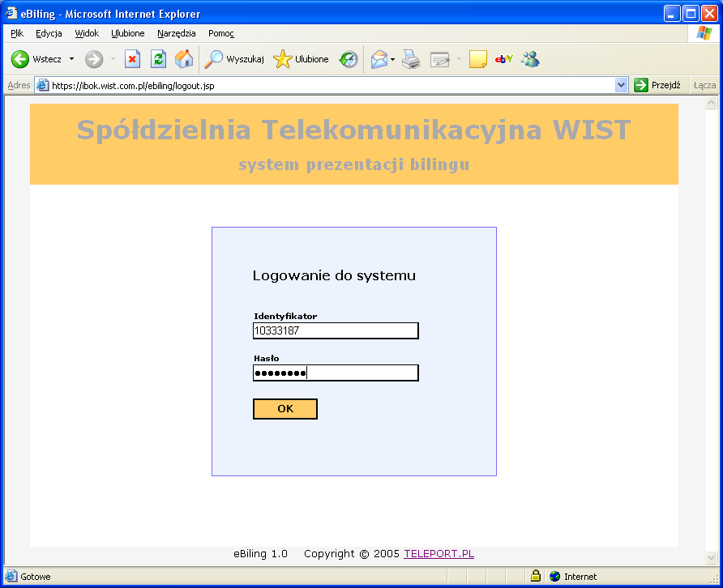723x588 pixels.
Task: Close the Internet Explorer window
Action: click(709, 14)
